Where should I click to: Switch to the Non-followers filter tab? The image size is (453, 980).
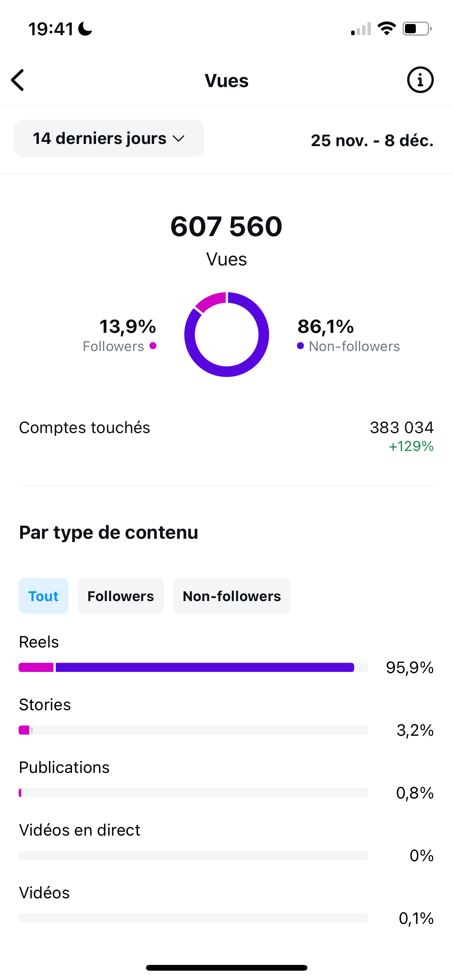click(232, 596)
